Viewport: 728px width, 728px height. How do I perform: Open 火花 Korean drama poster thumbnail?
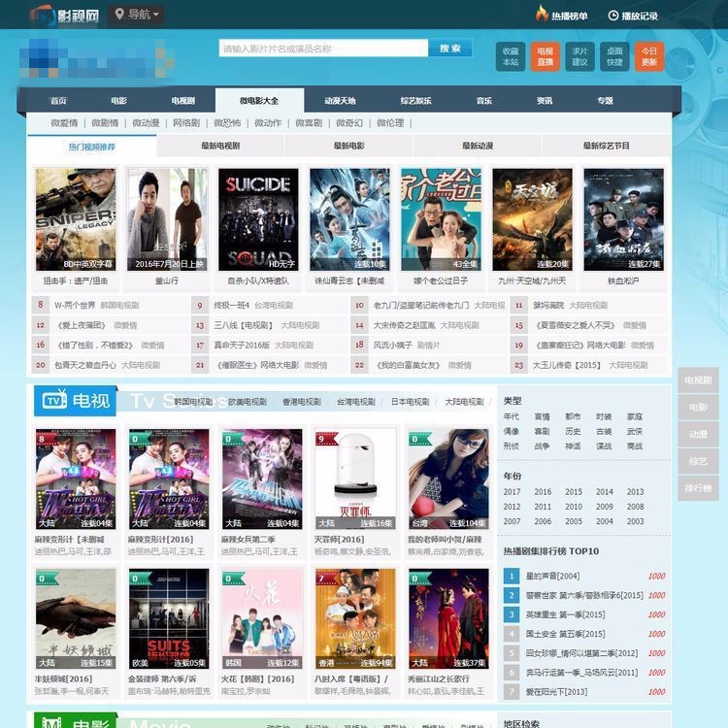click(262, 618)
